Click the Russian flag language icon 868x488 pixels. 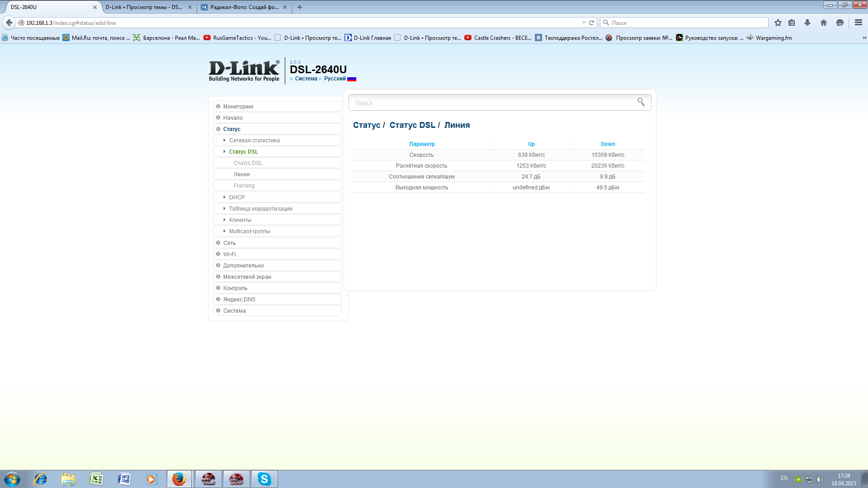tap(352, 79)
